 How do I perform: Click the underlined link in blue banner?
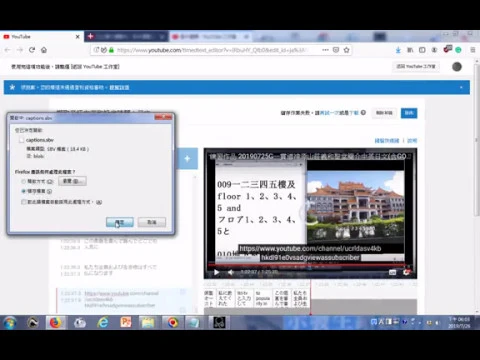(x=119, y=87)
